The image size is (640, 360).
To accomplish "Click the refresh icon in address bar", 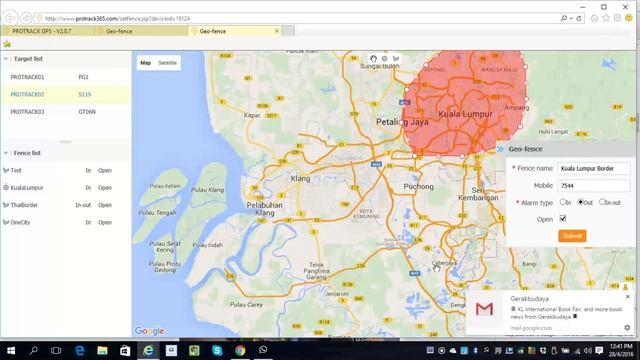I will tap(579, 18).
